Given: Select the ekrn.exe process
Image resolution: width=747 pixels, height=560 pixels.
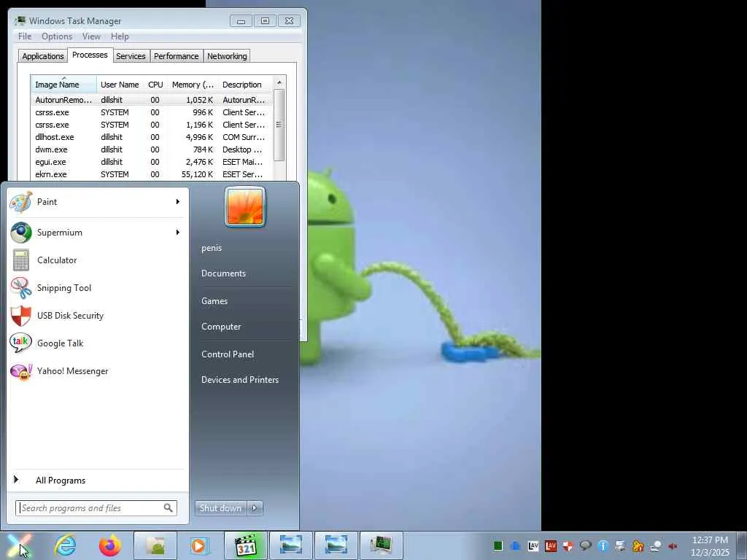Looking at the screenshot, I should point(152,174).
